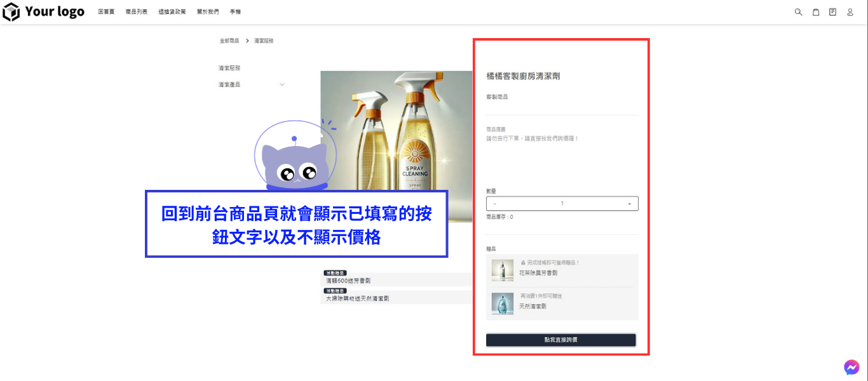
Task: Click the 花茶除臭芳香劑 gift name
Action: [538, 273]
